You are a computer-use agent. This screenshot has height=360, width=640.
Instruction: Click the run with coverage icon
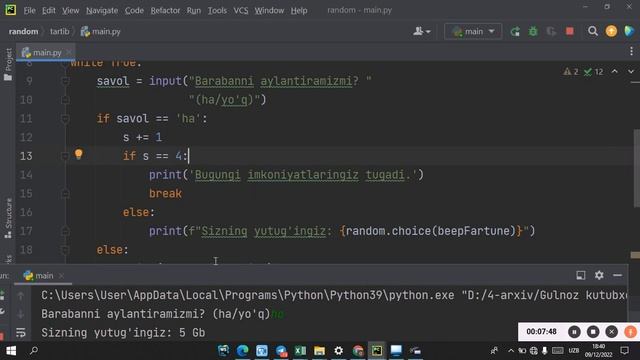point(551,31)
